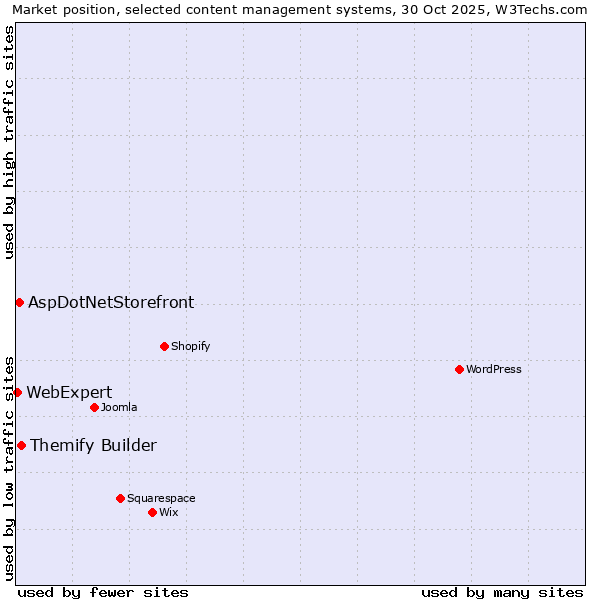
Task: Click the 'used by low traffic sites' axis label
Action: [9, 467]
